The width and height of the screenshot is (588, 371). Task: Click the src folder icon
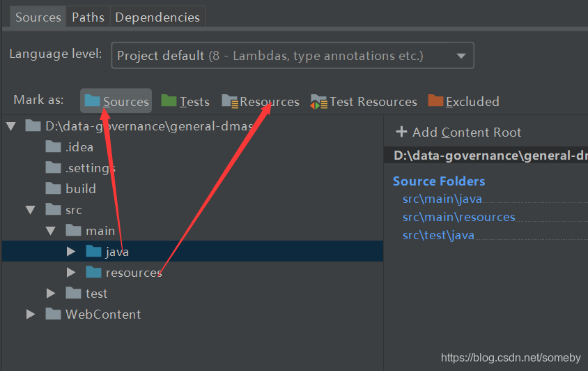[53, 209]
